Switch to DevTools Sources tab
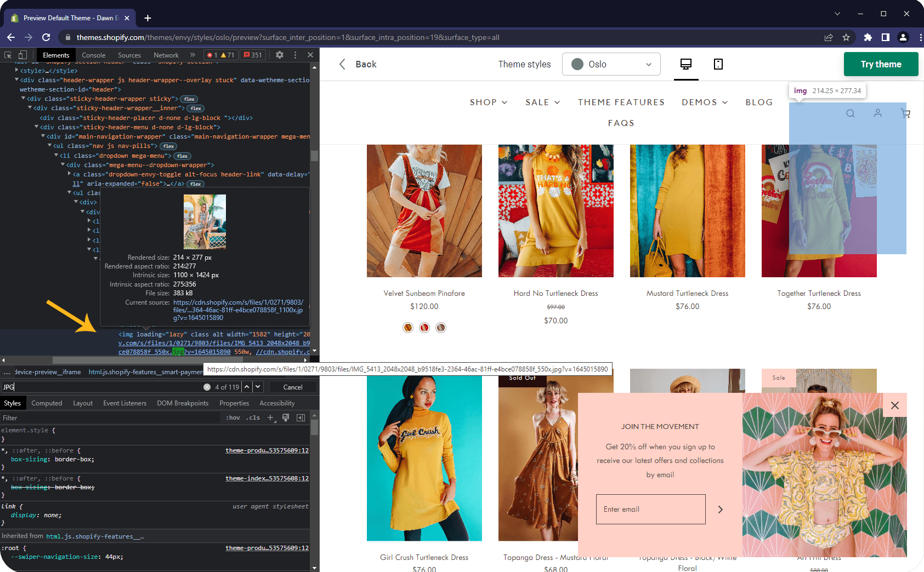The height and width of the screenshot is (572, 924). pos(129,55)
